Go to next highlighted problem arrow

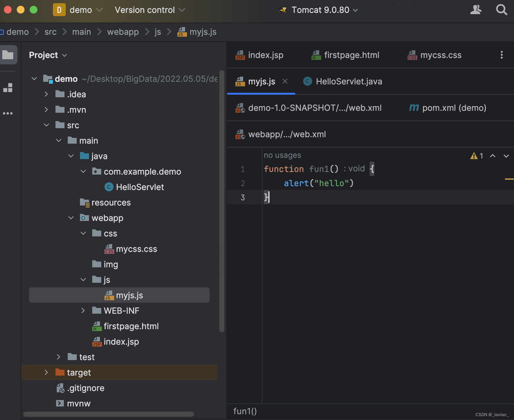click(506, 156)
